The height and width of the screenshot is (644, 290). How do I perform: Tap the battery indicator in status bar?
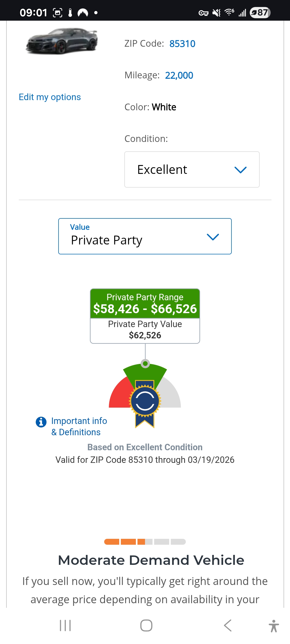point(260,13)
